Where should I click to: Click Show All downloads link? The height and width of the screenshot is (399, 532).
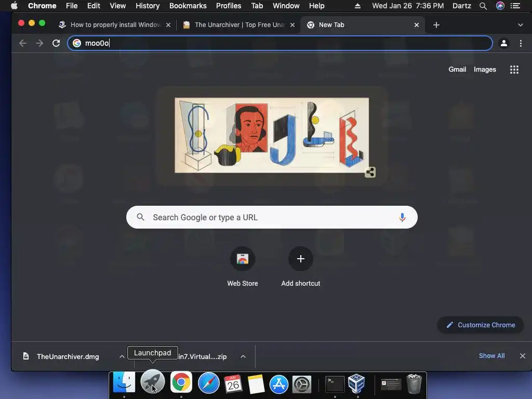click(x=491, y=356)
